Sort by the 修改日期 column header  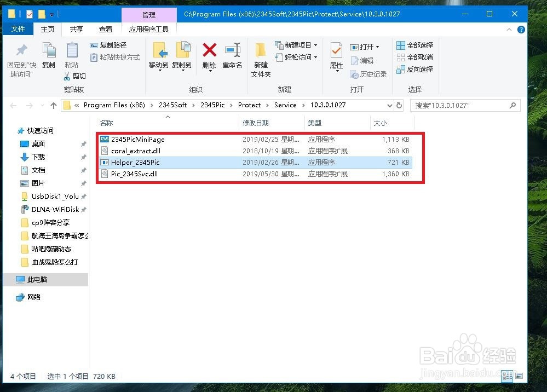click(x=272, y=123)
